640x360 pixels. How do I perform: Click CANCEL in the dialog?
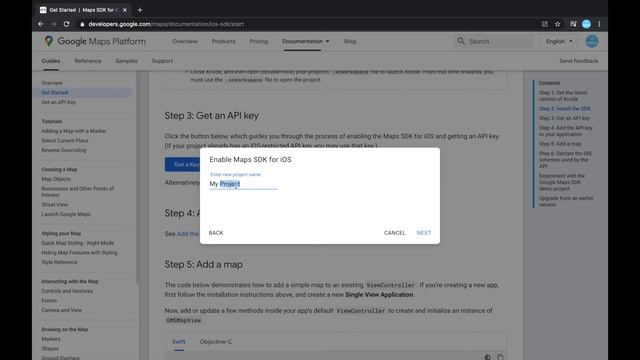tap(394, 233)
